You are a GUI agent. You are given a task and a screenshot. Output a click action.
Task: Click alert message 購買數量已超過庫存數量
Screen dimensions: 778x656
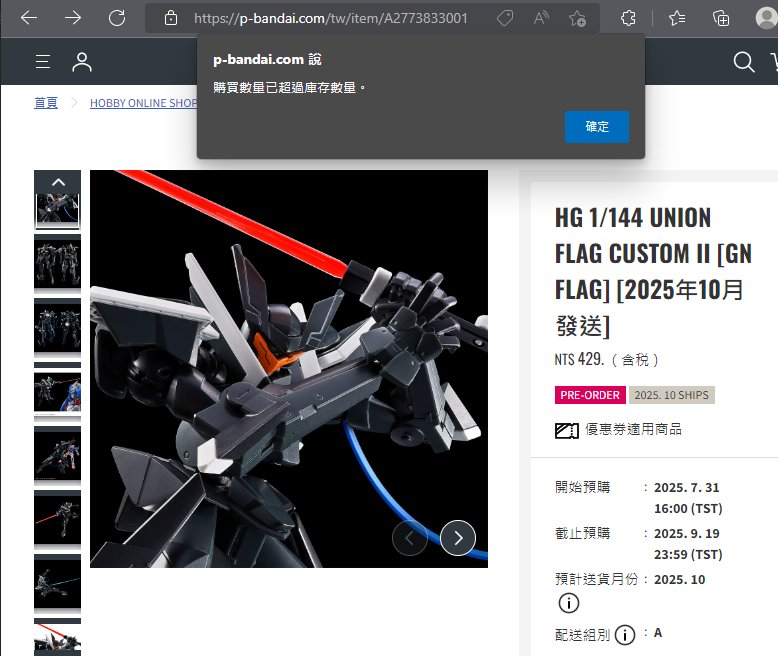289,88
